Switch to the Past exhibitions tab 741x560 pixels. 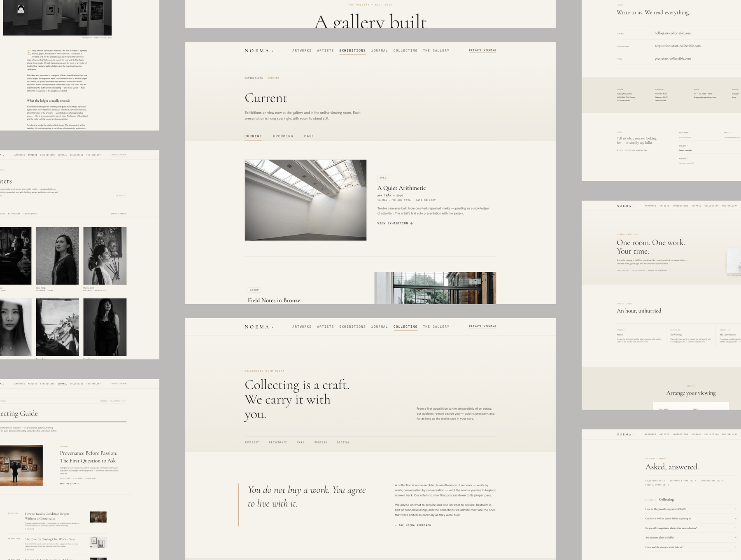coord(309,136)
